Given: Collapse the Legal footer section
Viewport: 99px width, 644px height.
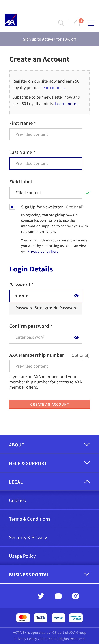Looking at the screenshot, I should 87,482.
